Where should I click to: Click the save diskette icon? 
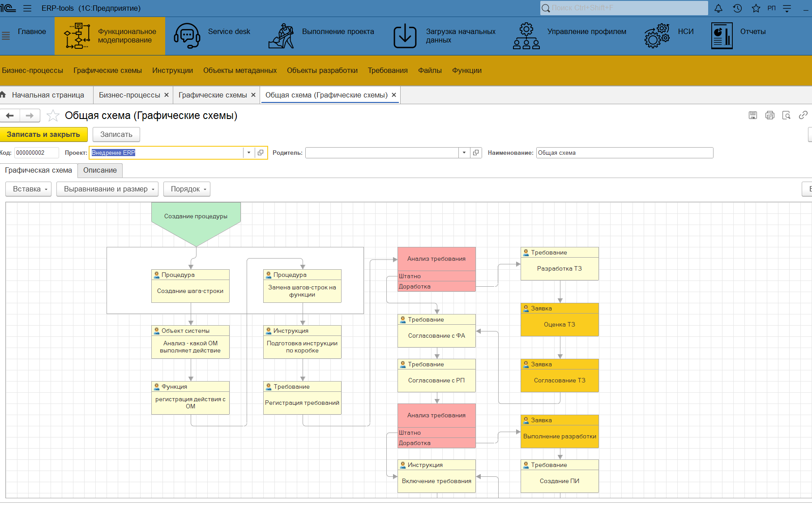pos(753,115)
